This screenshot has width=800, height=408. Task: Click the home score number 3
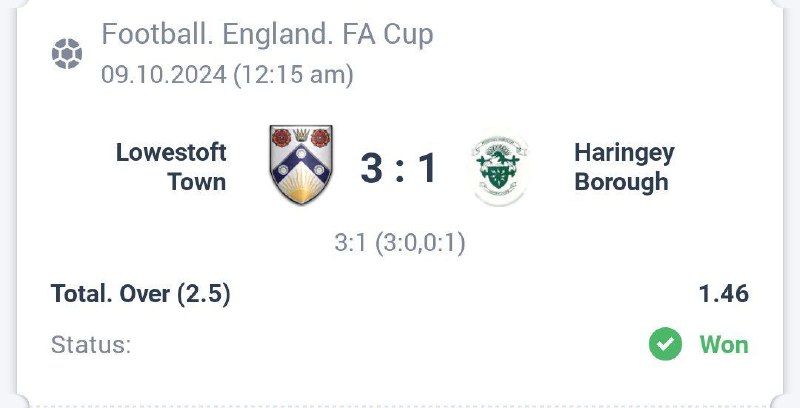[x=372, y=168]
